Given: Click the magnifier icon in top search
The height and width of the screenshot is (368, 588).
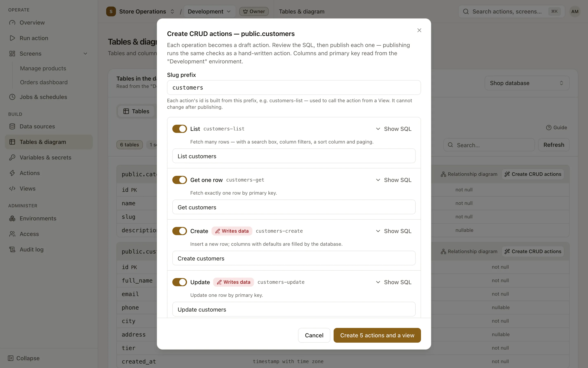Looking at the screenshot, I should click(x=465, y=11).
